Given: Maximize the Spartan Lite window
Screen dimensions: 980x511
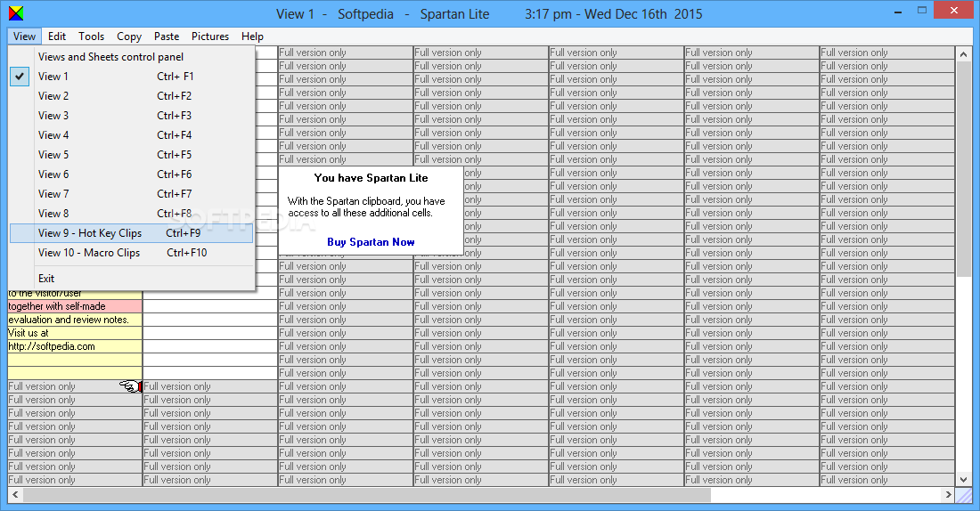Looking at the screenshot, I should 922,11.
